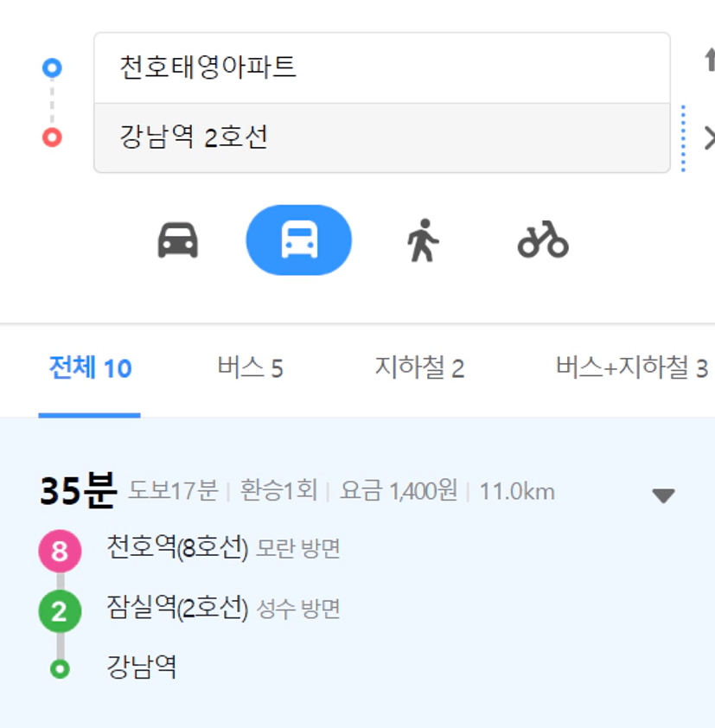Remove destination with the X icon
The width and height of the screenshot is (715, 728).
710,137
